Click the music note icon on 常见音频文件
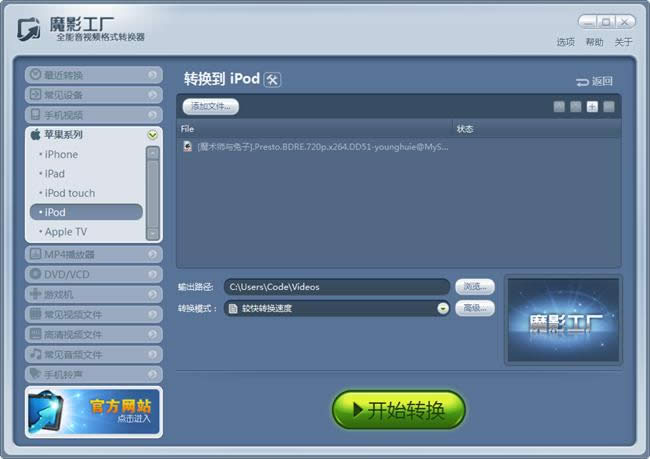The height and width of the screenshot is (459, 650). [36, 354]
